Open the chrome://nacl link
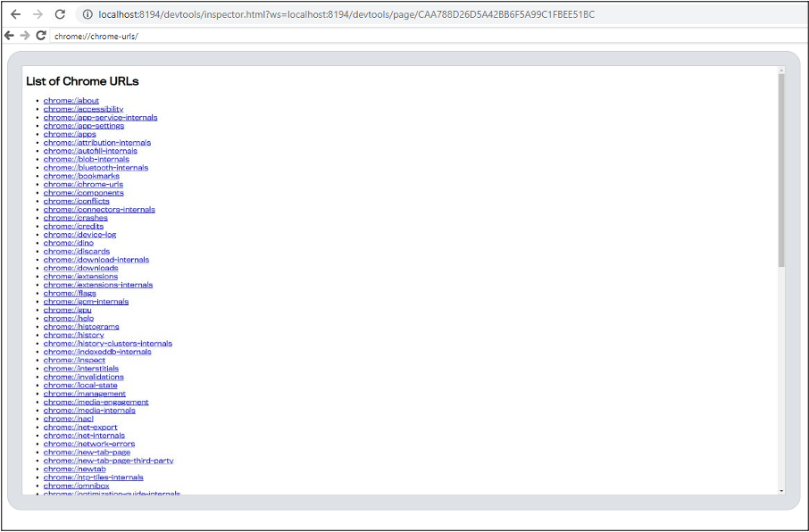Viewport: 809px width, 532px height. click(x=69, y=419)
